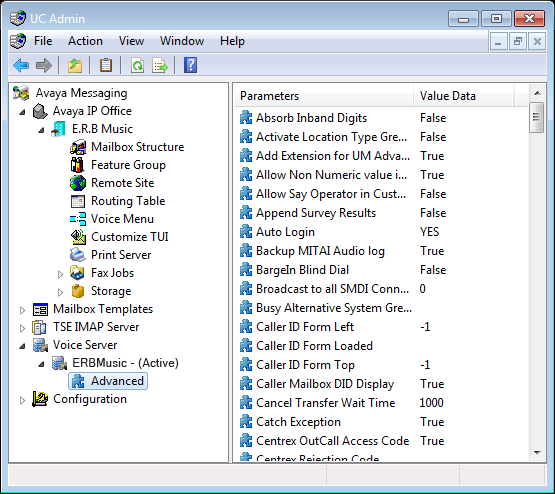Image resolution: width=555 pixels, height=494 pixels.
Task: Expand the Storage node
Action: [60, 292]
